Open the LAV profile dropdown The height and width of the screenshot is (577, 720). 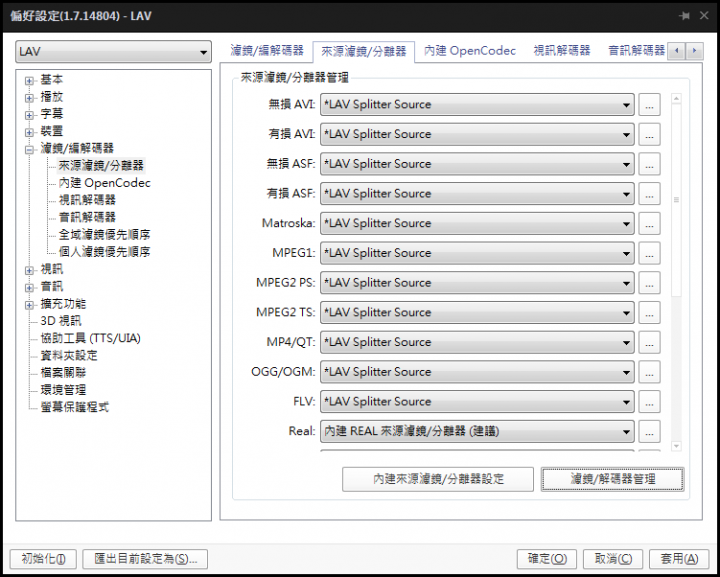pos(113,52)
